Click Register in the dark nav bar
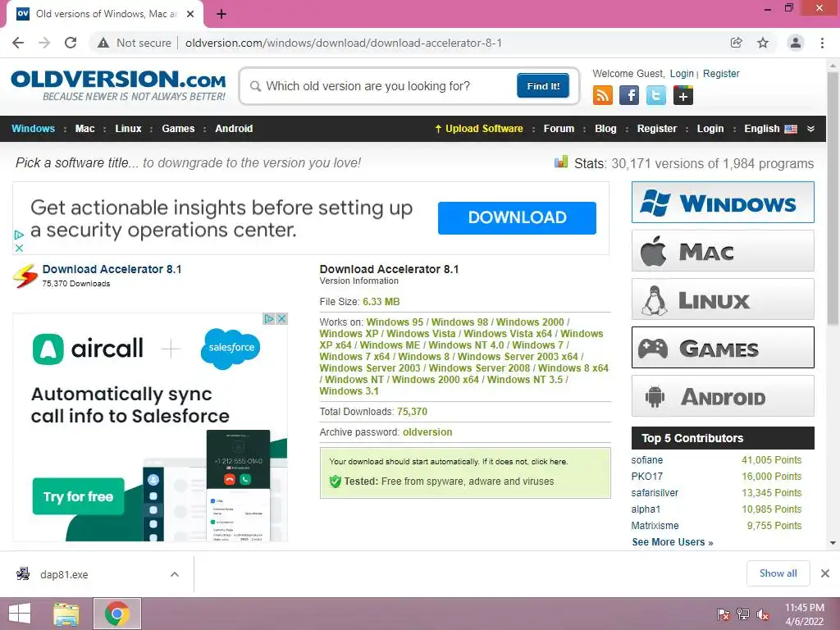The image size is (840, 630). pyautogui.click(x=657, y=129)
